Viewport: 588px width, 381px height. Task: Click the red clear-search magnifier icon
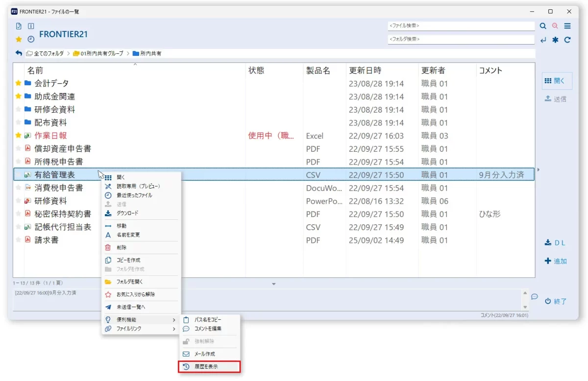[555, 26]
